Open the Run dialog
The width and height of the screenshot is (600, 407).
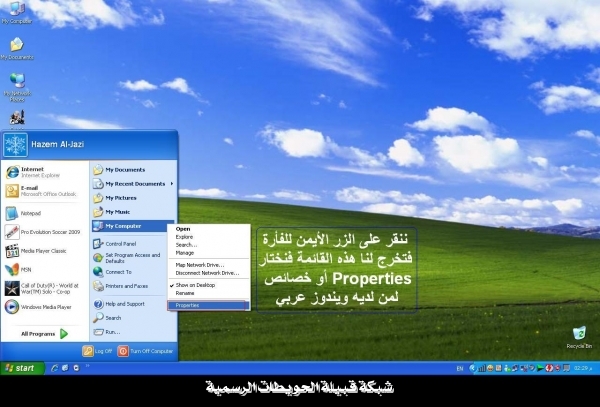click(x=107, y=332)
